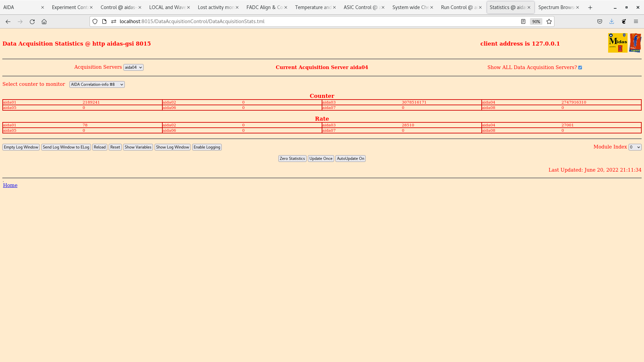Select counter value 2189241 for aida01

click(x=91, y=102)
